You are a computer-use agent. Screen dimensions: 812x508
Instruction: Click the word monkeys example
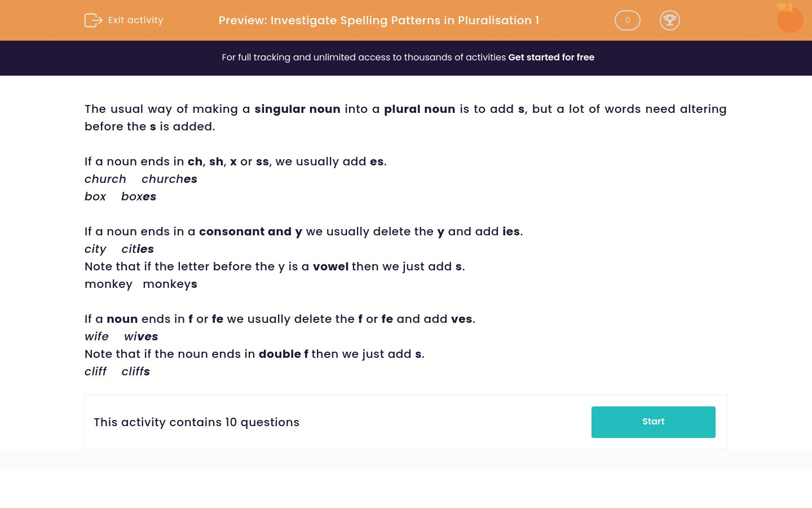pos(170,284)
